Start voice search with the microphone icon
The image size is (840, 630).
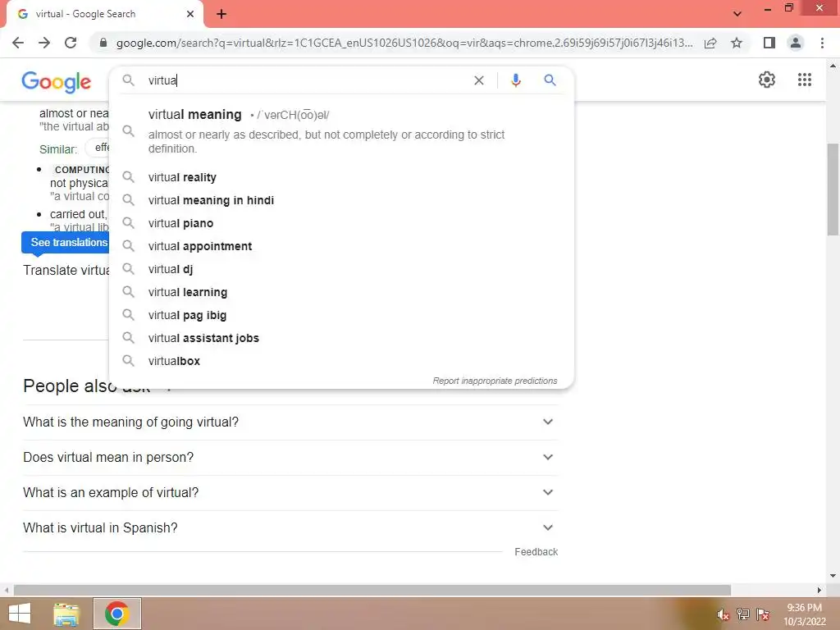click(515, 80)
